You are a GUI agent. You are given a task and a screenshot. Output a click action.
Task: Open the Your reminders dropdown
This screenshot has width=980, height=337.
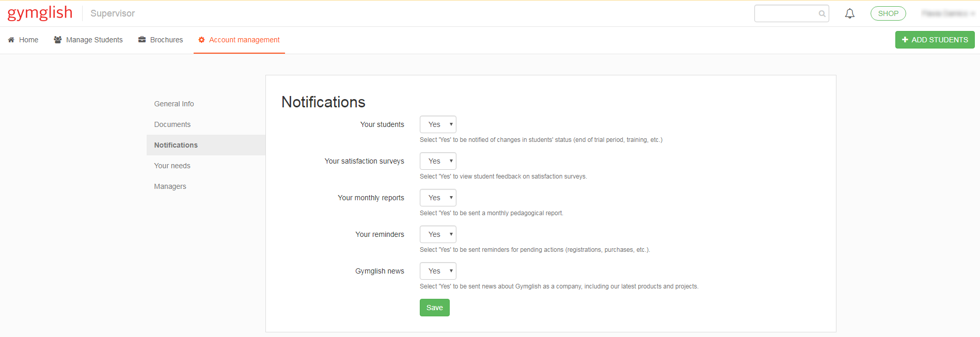click(438, 234)
